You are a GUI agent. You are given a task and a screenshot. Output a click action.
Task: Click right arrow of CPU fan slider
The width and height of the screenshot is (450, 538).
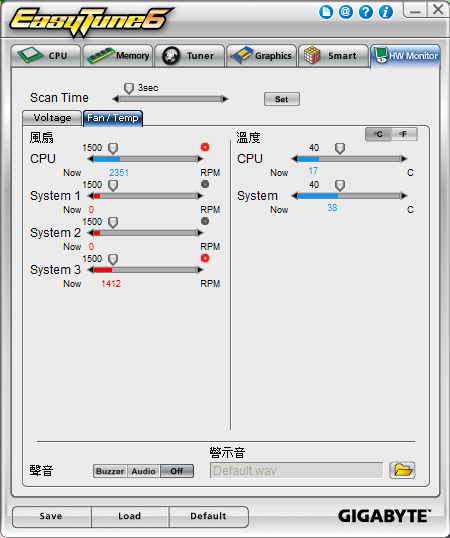click(200, 159)
